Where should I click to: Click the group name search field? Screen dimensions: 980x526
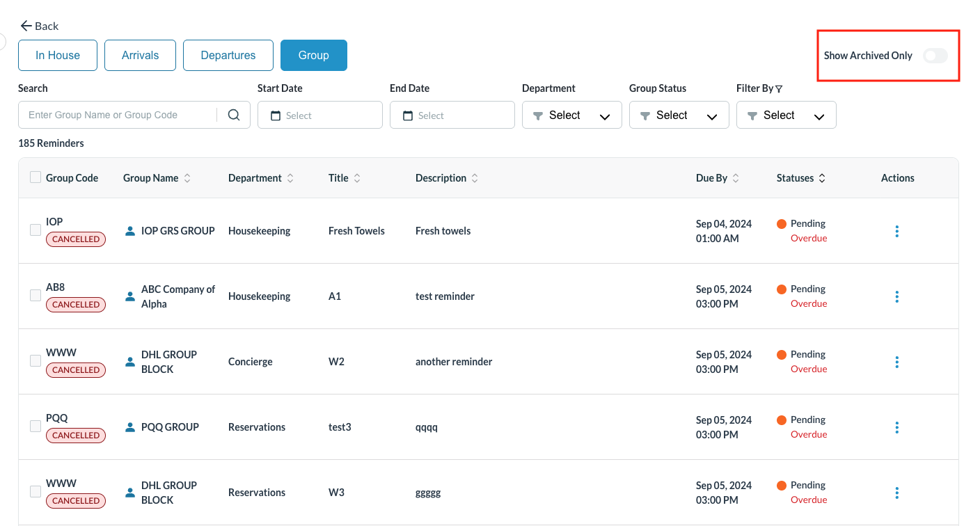pyautogui.click(x=118, y=115)
